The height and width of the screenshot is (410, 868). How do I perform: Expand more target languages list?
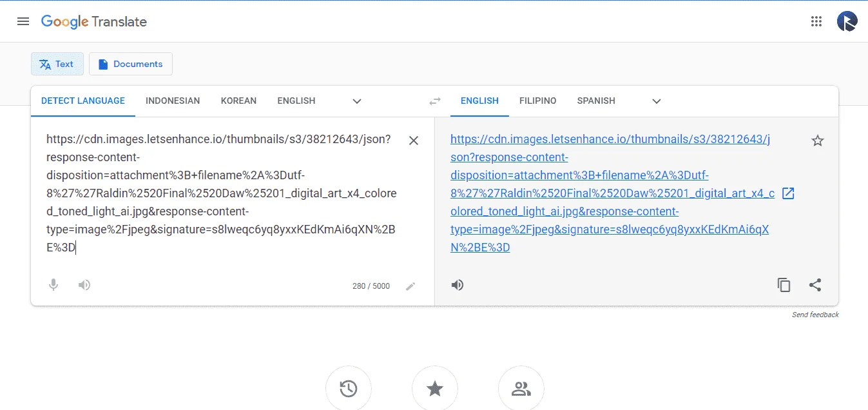tap(657, 101)
